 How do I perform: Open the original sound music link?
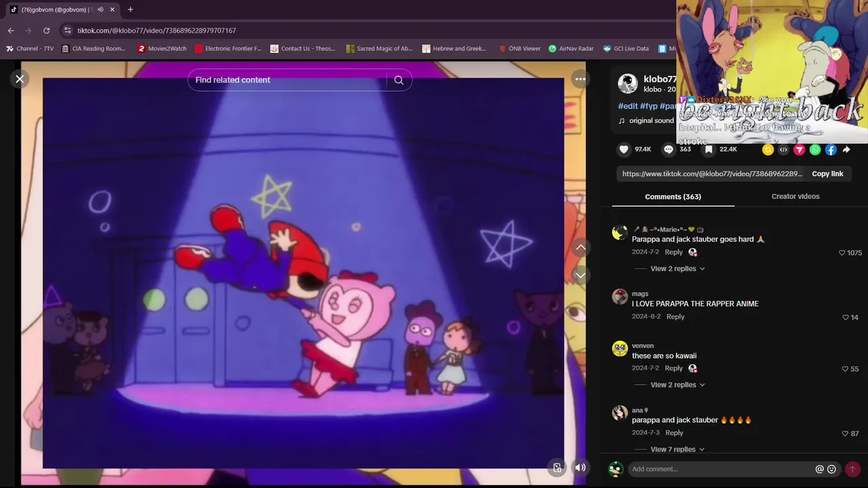coord(651,121)
